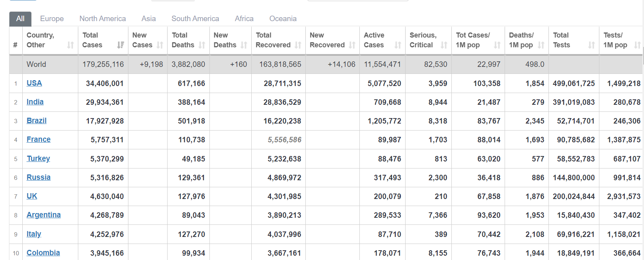
Task: Sort table by Total Cases icon
Action: [x=120, y=45]
